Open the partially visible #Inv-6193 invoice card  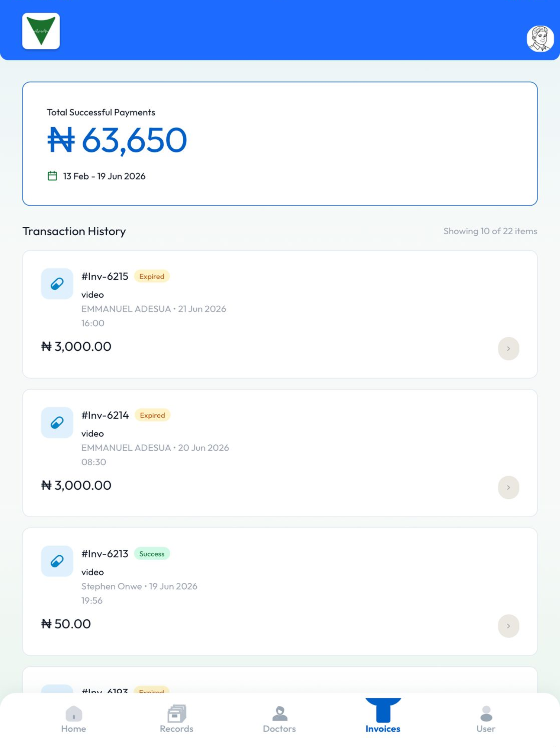280,680
